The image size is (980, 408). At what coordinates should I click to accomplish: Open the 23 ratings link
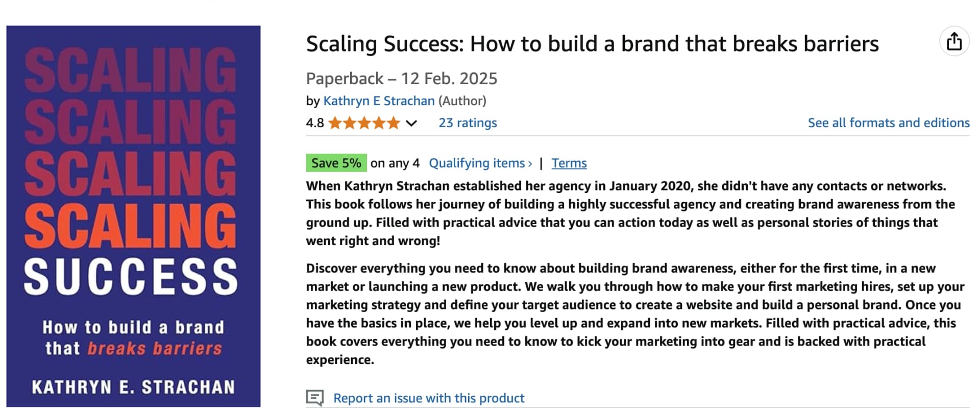[468, 123]
